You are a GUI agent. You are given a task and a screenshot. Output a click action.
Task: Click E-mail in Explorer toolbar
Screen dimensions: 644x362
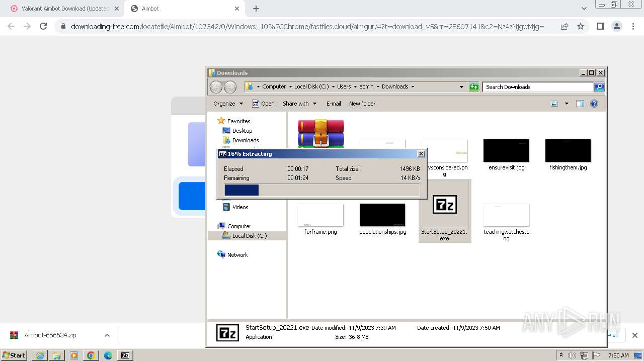click(x=334, y=104)
